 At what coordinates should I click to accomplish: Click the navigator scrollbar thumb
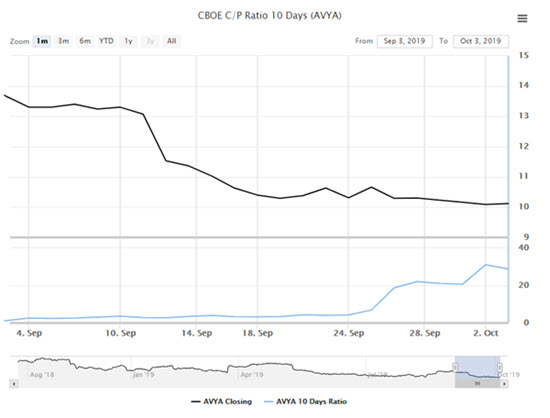click(477, 384)
